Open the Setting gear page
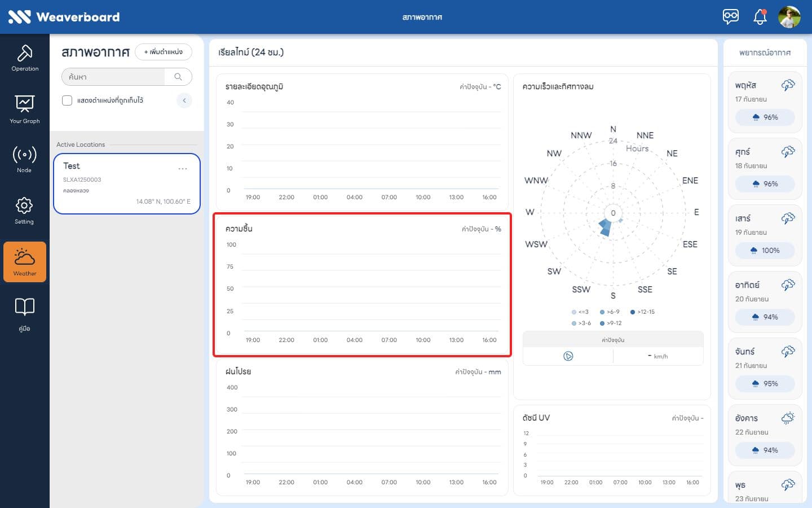Screen dimensions: 812x508 tap(25, 211)
